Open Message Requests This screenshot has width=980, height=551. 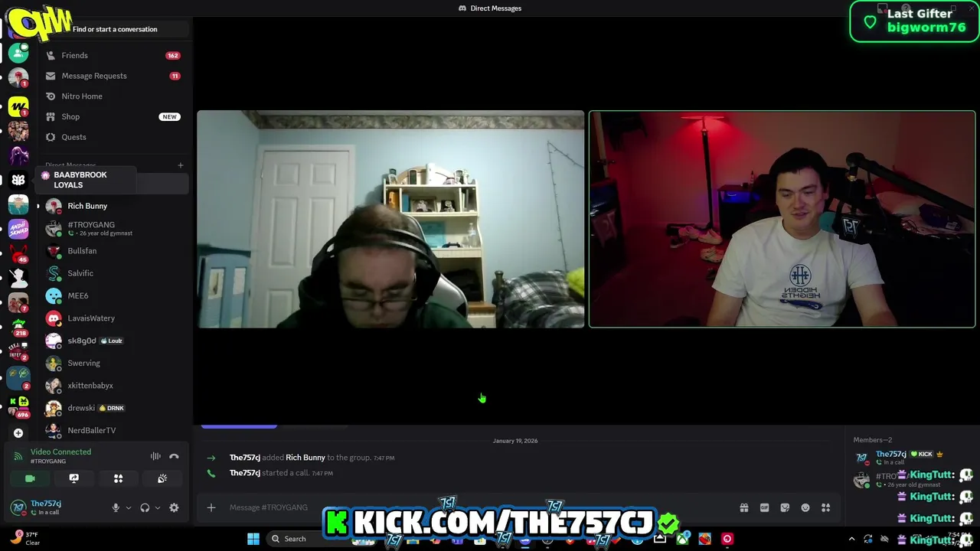tap(113, 76)
